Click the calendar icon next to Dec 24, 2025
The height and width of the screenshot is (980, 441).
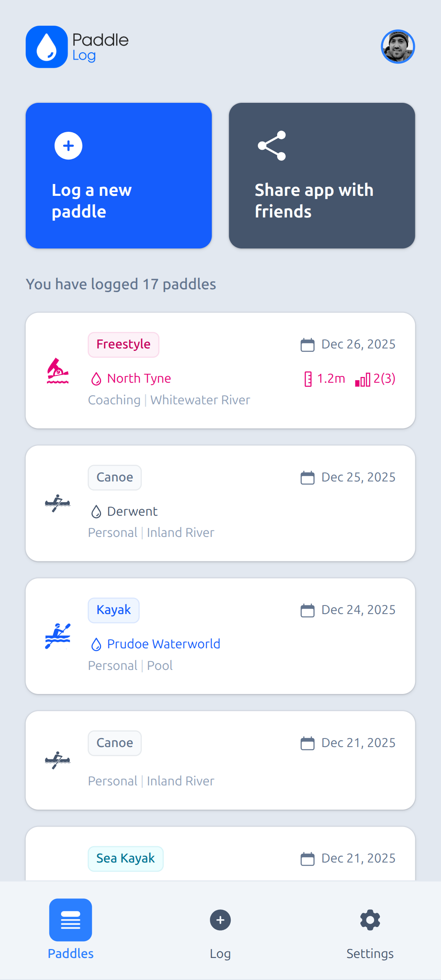308,610
